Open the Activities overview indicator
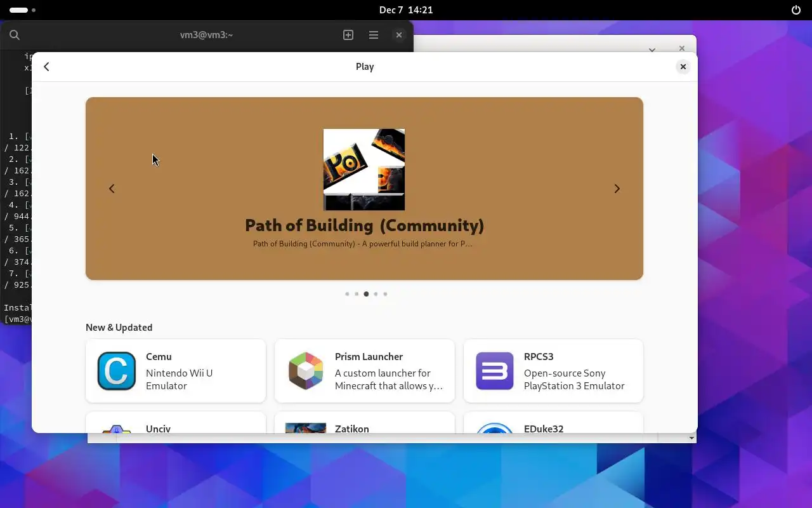 point(23,10)
